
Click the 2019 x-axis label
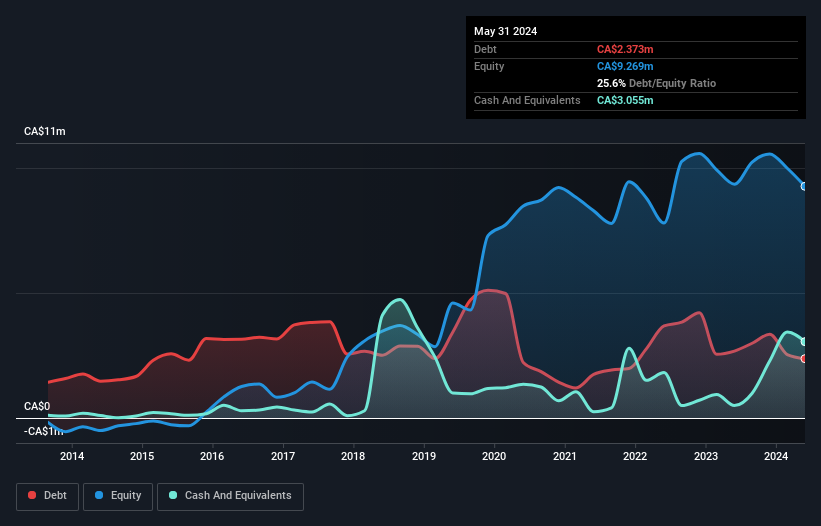click(424, 456)
